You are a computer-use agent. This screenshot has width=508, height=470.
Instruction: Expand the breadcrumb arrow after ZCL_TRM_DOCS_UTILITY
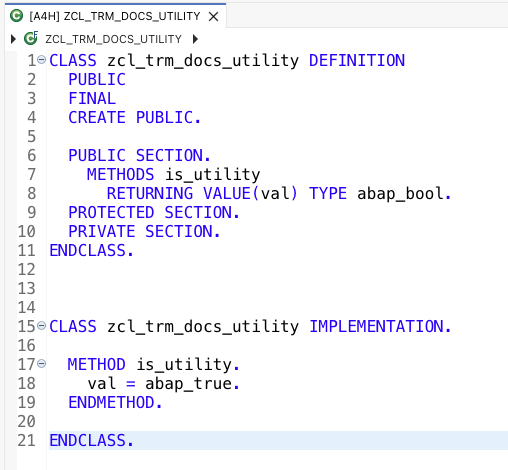click(195, 39)
